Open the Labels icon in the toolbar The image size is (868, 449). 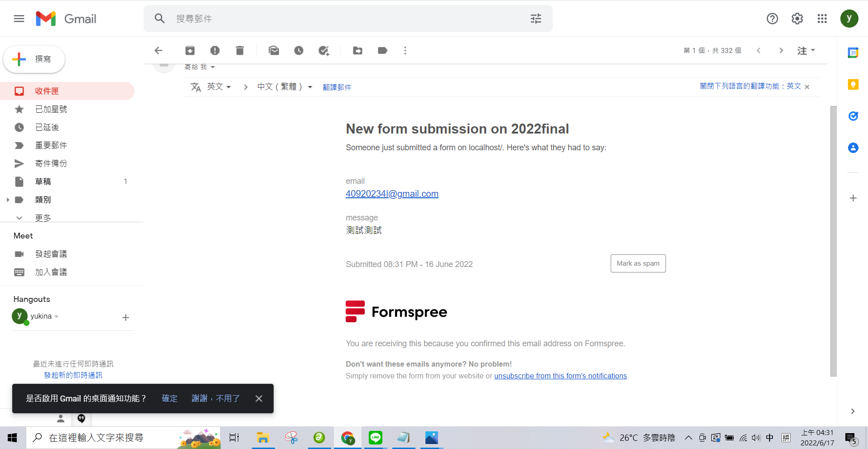click(x=382, y=51)
